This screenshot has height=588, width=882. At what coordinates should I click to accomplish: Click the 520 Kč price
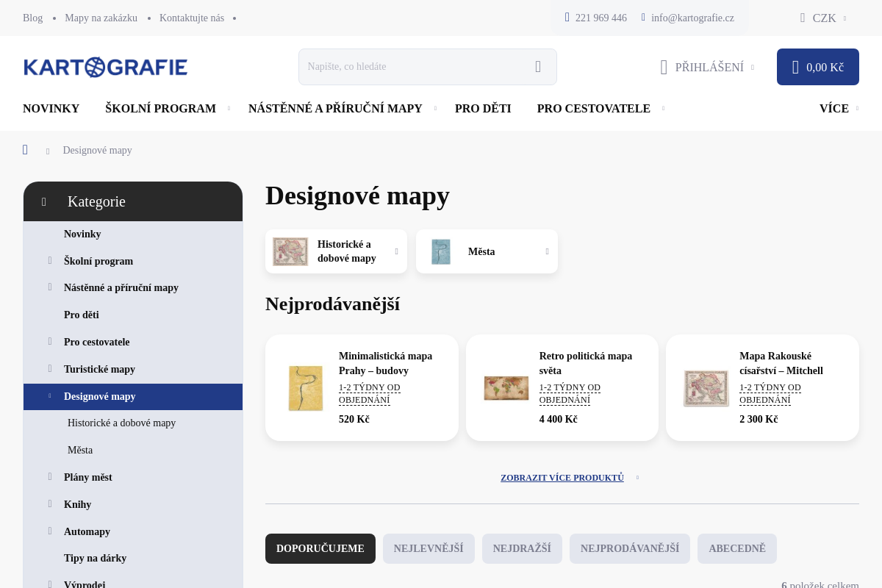[354, 419]
